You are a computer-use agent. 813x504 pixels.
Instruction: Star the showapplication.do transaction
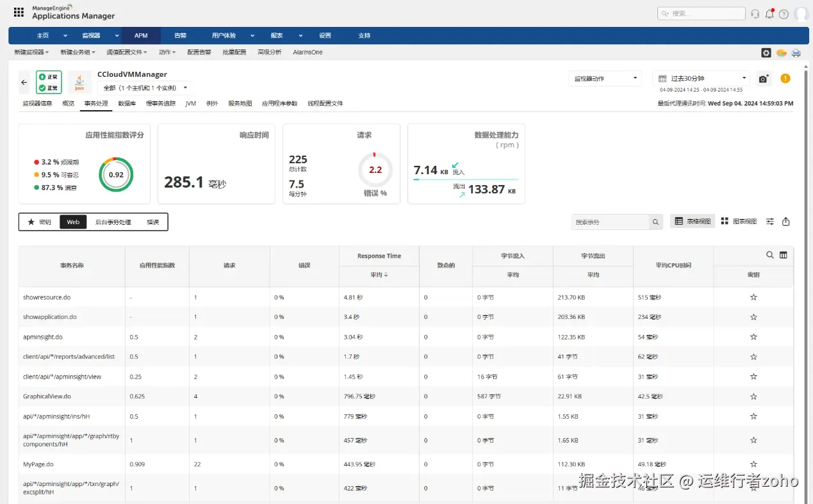coord(753,317)
